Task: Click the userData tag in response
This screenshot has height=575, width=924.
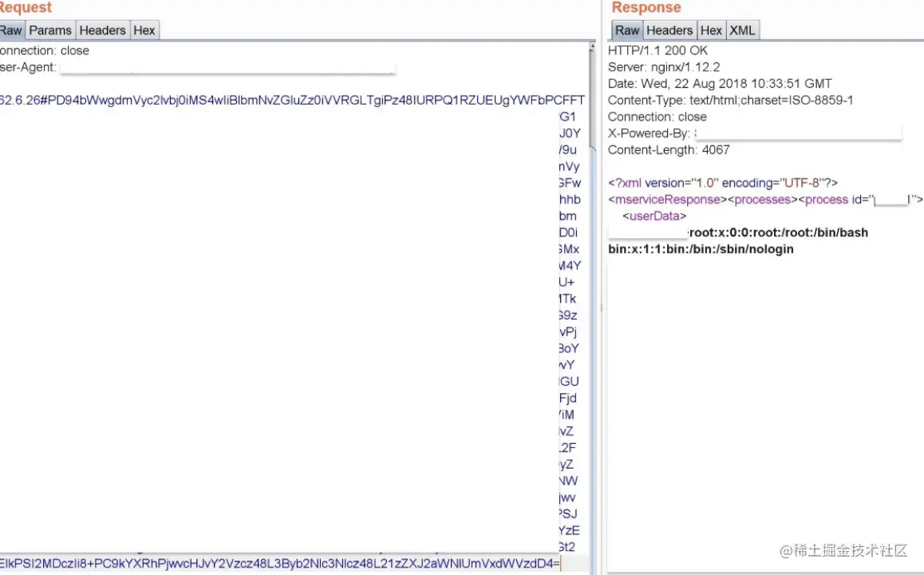Action: pos(654,216)
